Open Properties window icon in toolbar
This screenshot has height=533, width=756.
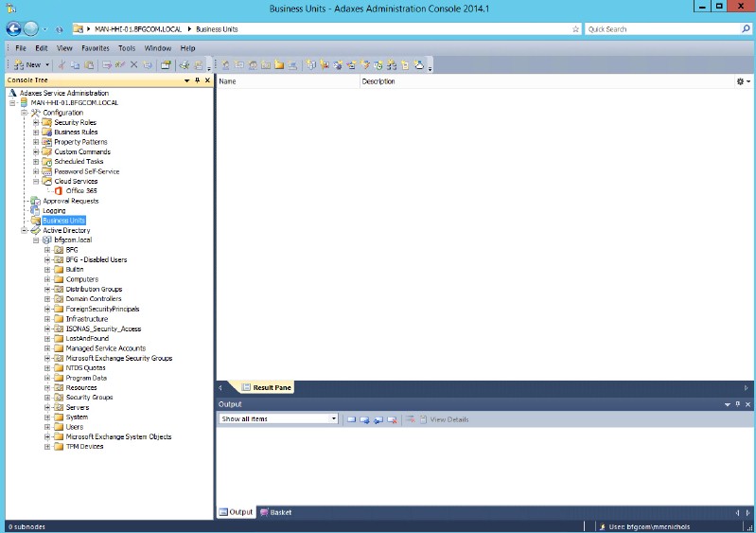(166, 64)
